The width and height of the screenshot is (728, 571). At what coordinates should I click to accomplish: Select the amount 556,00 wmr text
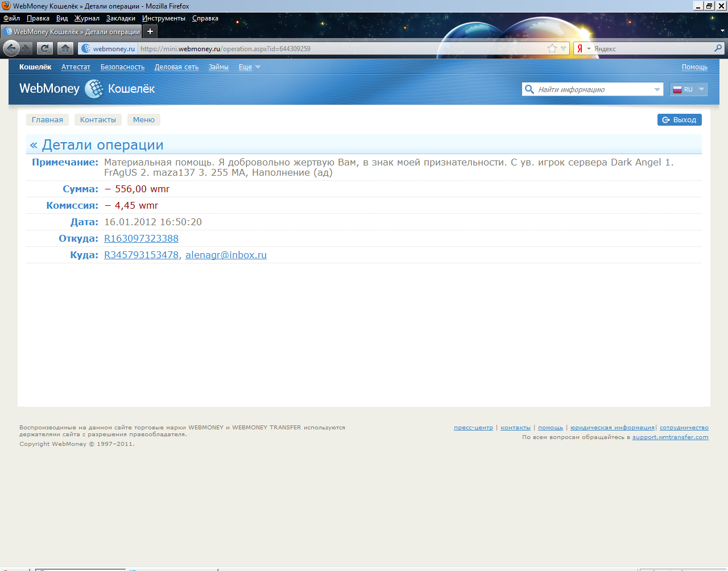coord(137,189)
